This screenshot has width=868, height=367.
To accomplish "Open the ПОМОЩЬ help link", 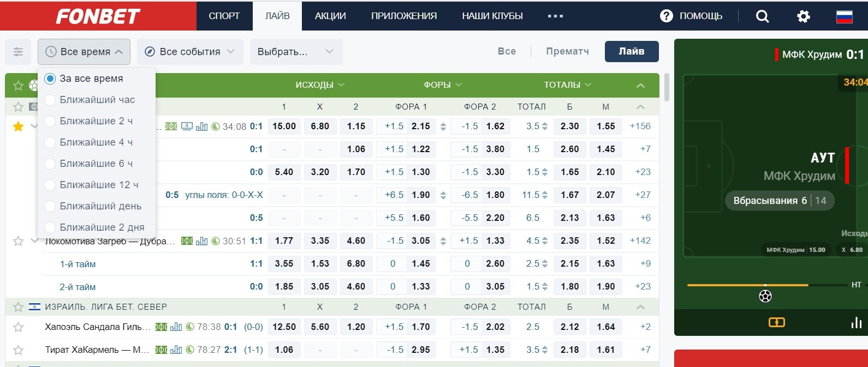I will click(701, 16).
